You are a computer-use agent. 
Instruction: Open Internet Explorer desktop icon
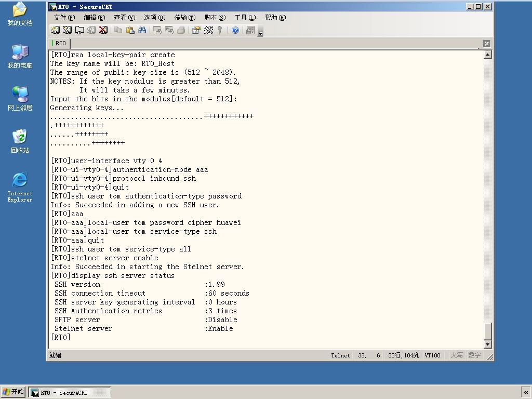(20, 187)
